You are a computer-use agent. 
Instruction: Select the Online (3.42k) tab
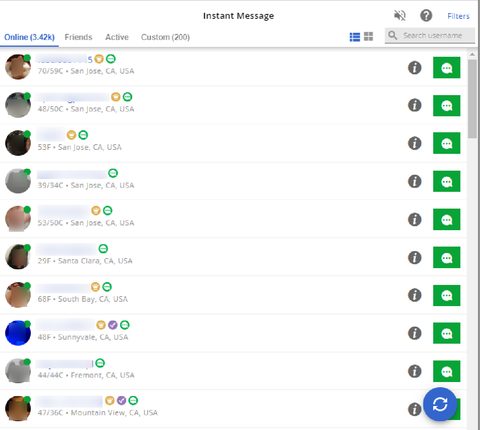pos(29,37)
